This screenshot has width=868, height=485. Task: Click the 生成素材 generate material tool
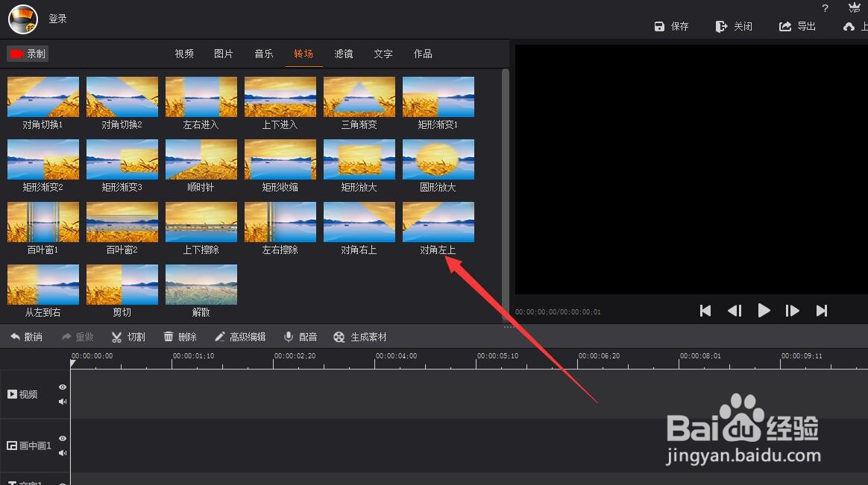tap(360, 337)
